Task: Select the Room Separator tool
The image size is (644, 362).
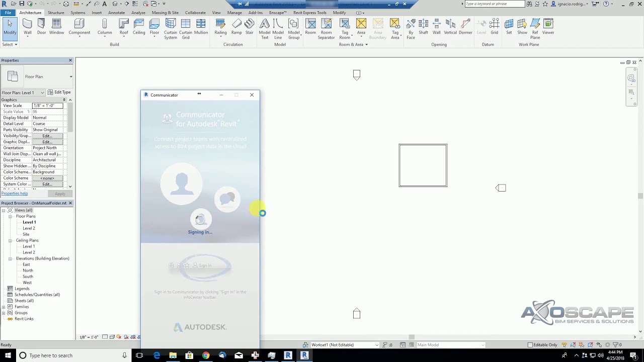Action: click(326, 29)
